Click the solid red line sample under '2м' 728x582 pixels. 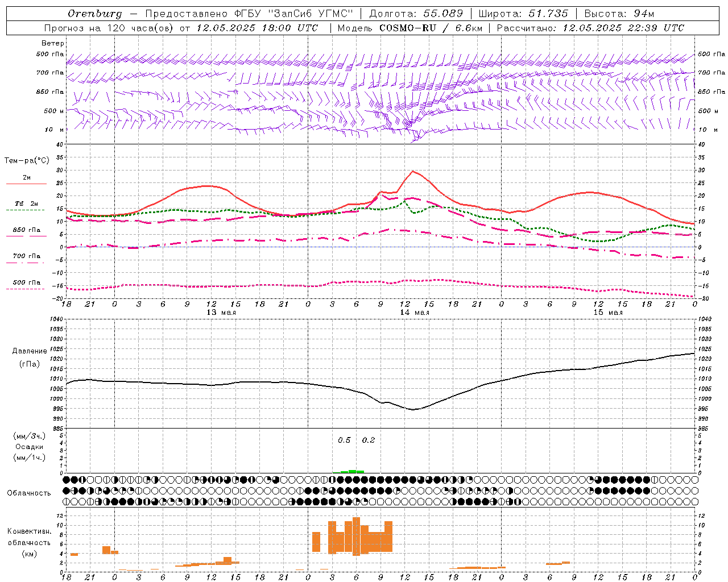[26, 184]
